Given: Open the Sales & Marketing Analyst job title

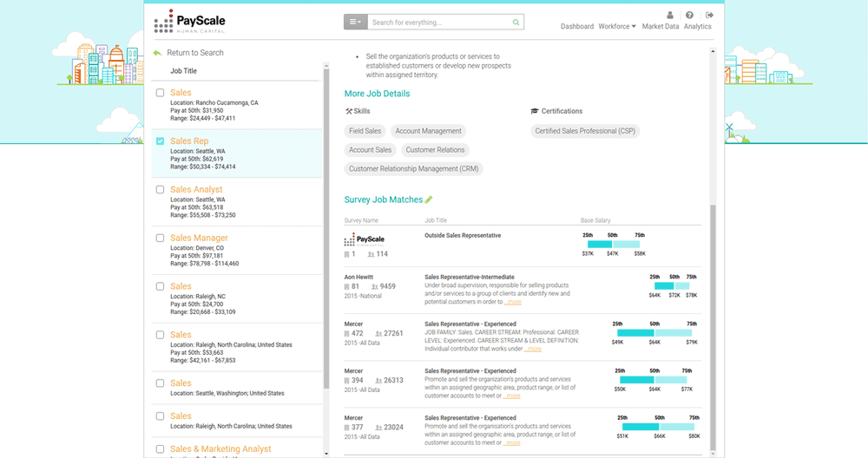Looking at the screenshot, I should click(x=220, y=449).
